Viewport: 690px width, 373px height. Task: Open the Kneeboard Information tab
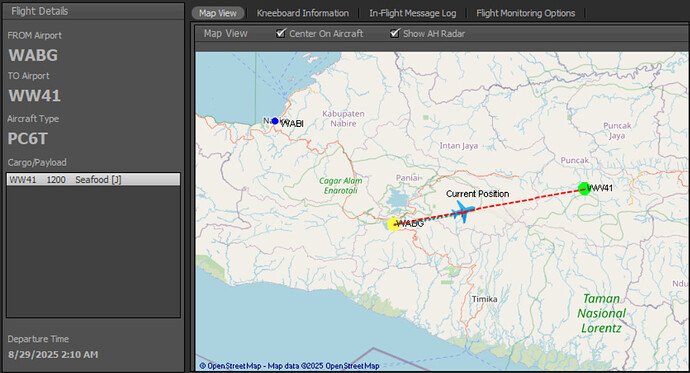303,13
